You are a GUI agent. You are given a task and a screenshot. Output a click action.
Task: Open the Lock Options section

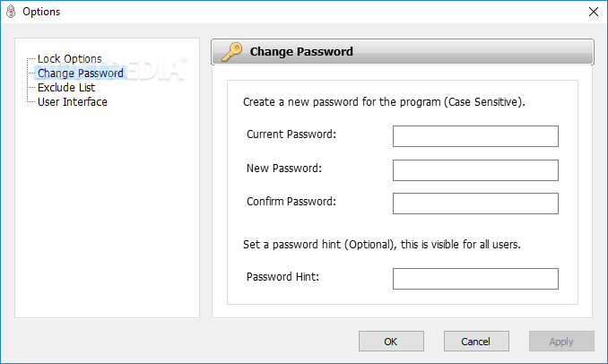click(69, 59)
